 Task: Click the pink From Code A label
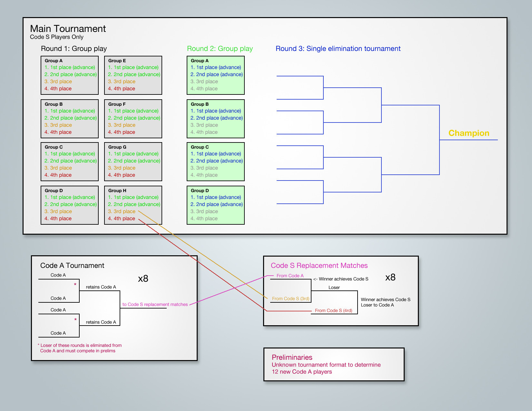(290, 276)
